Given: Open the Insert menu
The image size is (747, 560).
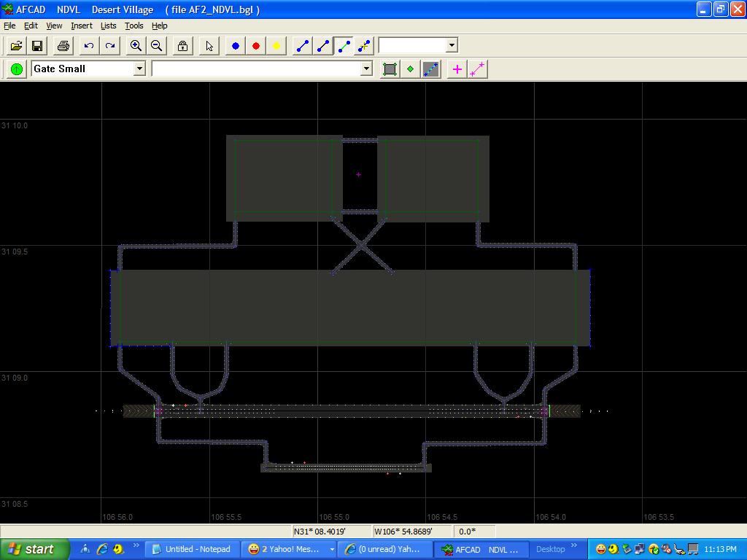Looking at the screenshot, I should click(81, 26).
